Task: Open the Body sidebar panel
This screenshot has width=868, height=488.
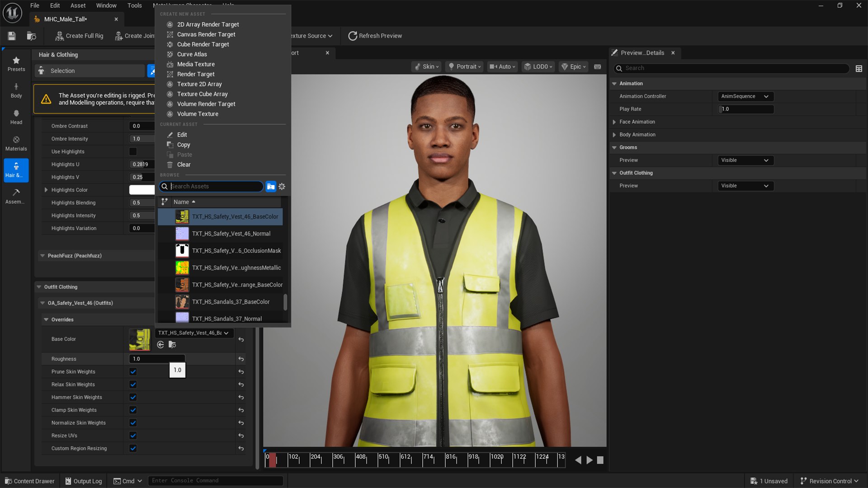Action: click(16, 90)
